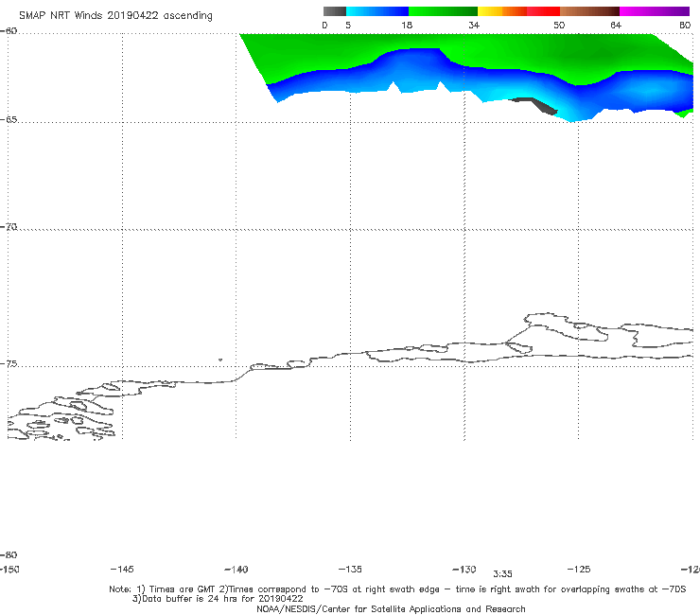The image size is (700, 615).
Task: Click the longitude label '-135'
Action: [x=350, y=570]
